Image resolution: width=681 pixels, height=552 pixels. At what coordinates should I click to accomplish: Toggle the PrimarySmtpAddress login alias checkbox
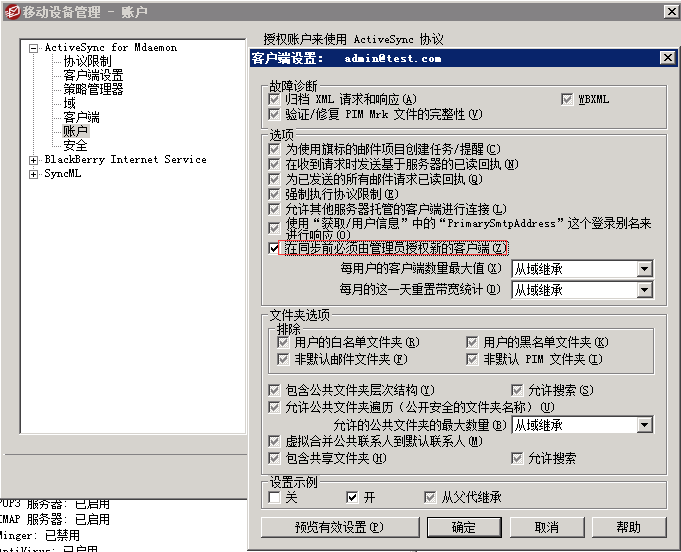click(274, 228)
